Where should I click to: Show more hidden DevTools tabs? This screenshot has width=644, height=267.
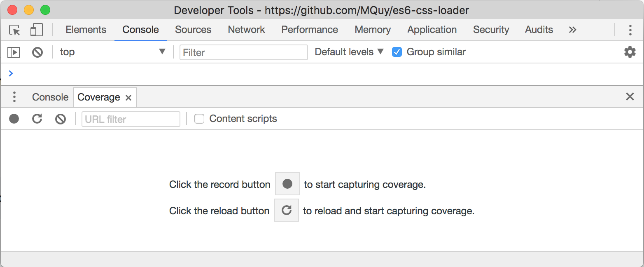pyautogui.click(x=572, y=30)
